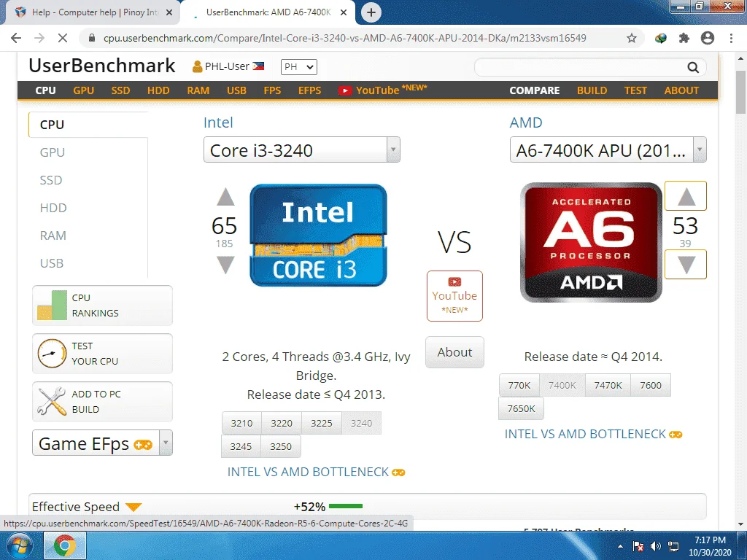
Task: Show hidden tray icons arrow
Action: (x=620, y=546)
